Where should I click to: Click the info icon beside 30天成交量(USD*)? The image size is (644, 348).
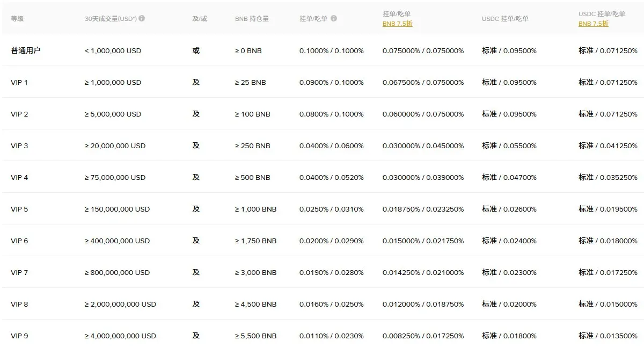[142, 18]
